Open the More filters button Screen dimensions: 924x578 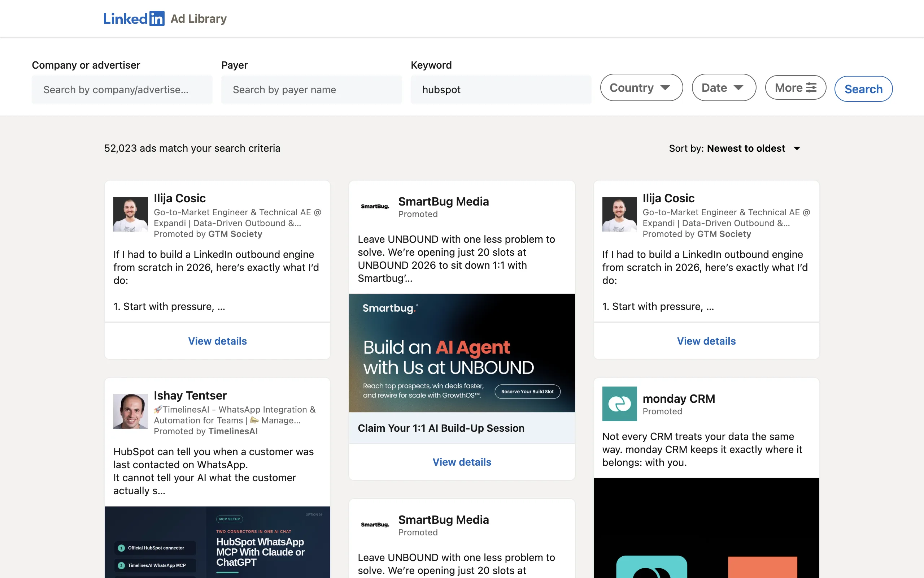(x=796, y=87)
